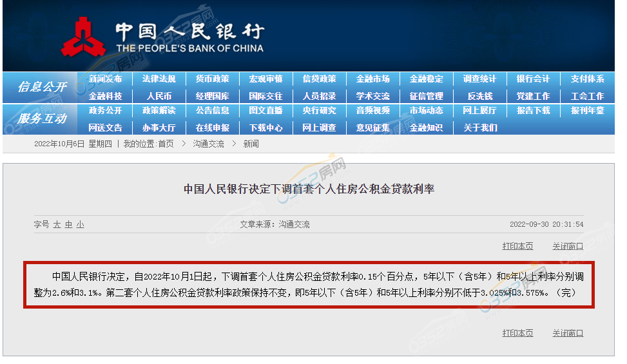Open the 调查统计 menu item

click(479, 79)
